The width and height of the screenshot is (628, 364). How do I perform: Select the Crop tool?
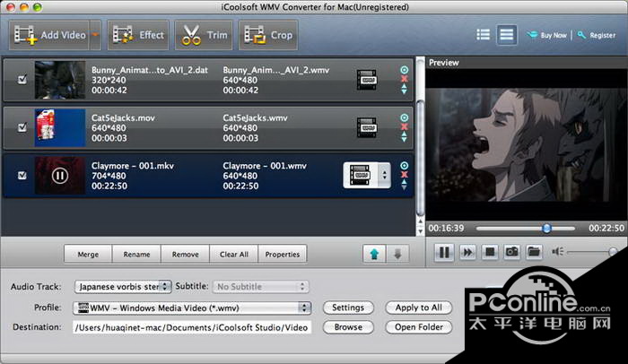[269, 35]
